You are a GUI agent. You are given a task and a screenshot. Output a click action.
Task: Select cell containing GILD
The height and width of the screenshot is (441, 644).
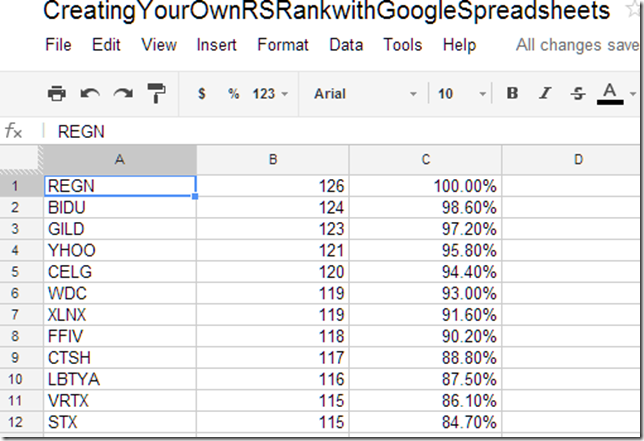point(120,229)
